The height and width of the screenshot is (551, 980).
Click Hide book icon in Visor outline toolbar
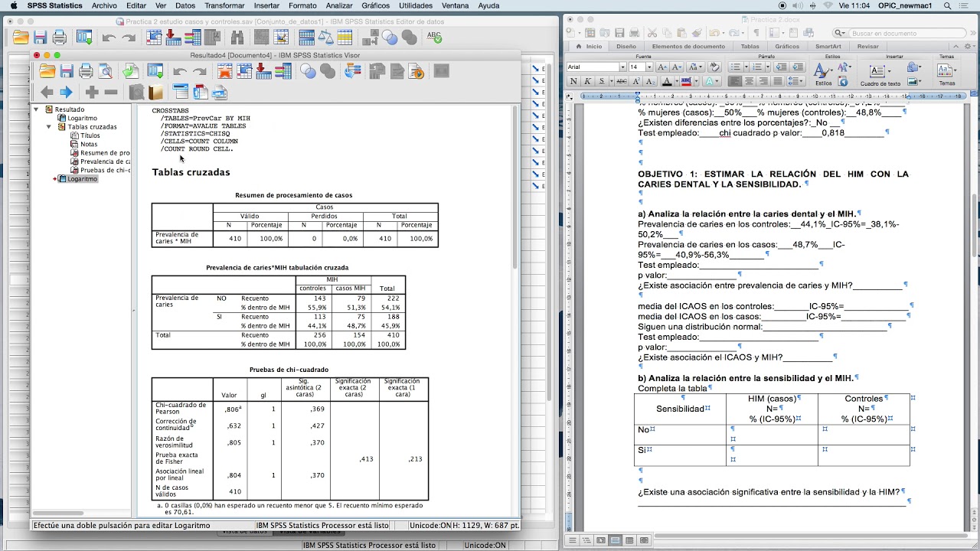[155, 93]
